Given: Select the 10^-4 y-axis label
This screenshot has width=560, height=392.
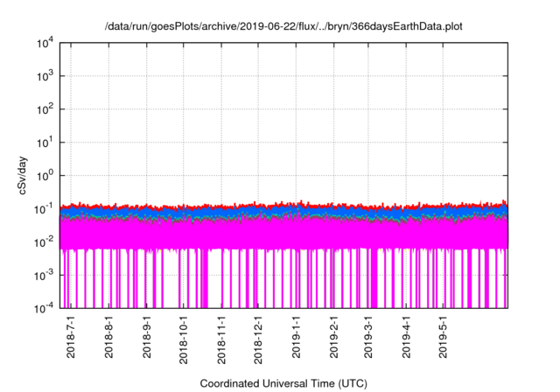Looking at the screenshot, I should coord(44,308).
